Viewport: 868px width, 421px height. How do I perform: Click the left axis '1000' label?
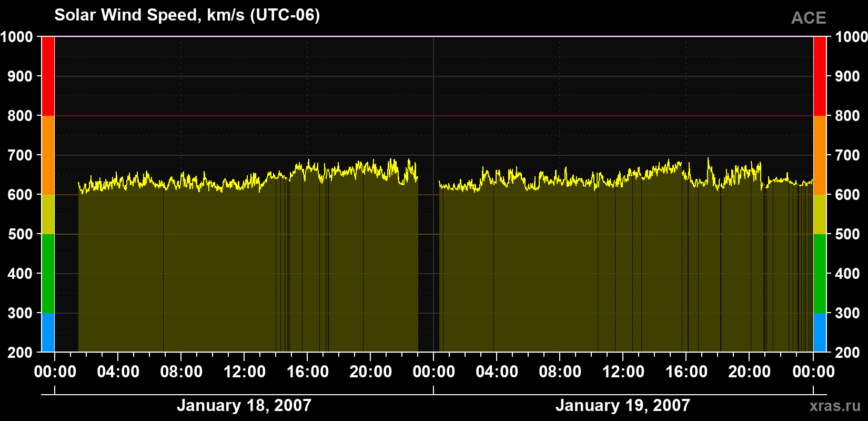[x=17, y=37]
